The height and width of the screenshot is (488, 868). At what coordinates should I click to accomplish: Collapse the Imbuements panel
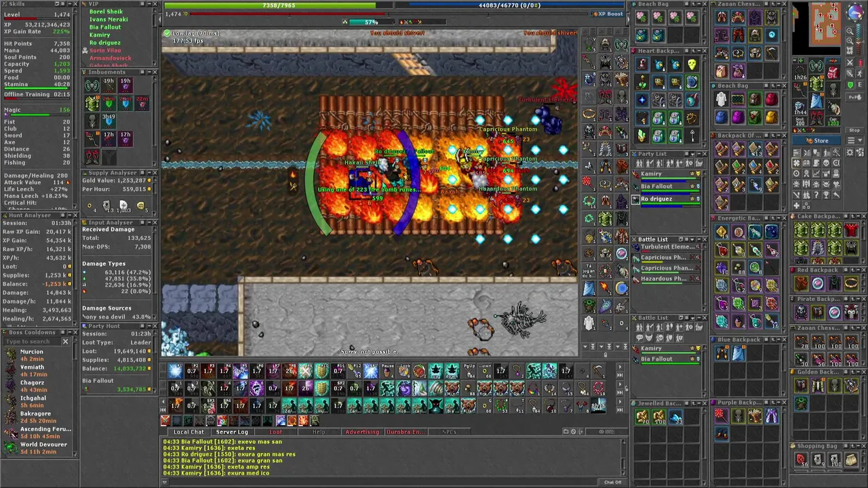click(149, 73)
